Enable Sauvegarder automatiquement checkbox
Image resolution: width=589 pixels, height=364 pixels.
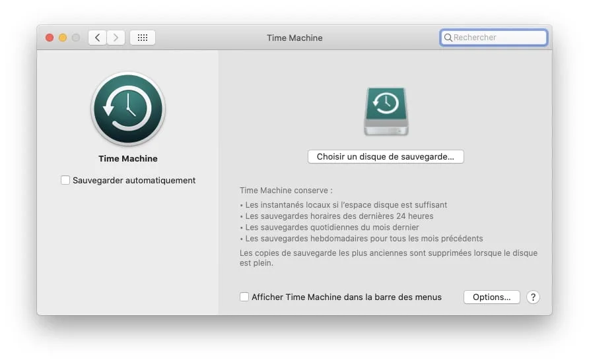[65, 180]
